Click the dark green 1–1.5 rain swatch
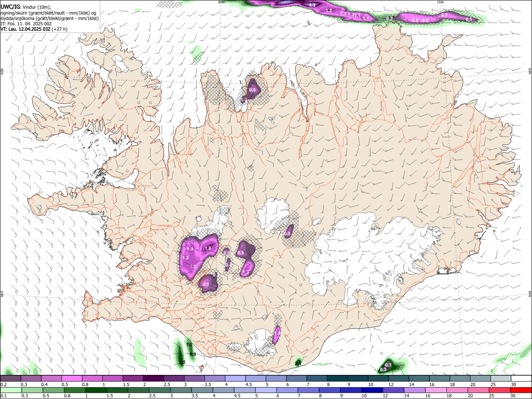The height and width of the screenshot is (399, 532). pos(96,390)
